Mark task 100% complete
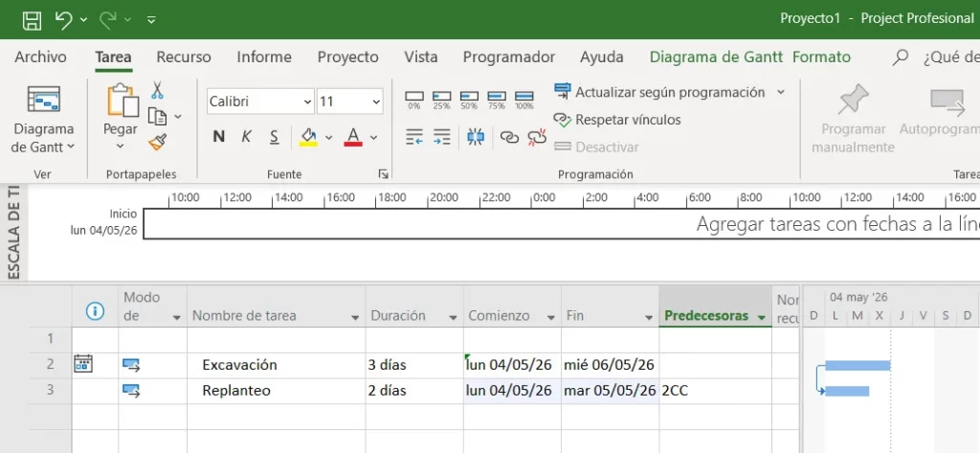 coord(524,101)
